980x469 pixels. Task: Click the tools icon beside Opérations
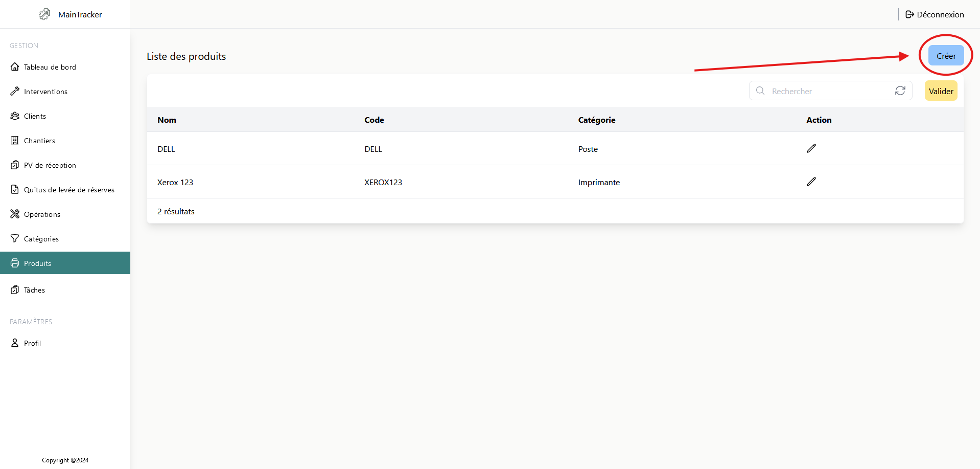pos(15,214)
